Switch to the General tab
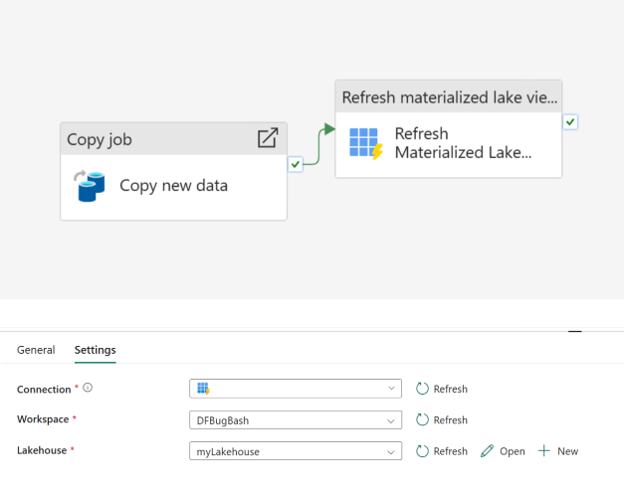Image resolution: width=624 pixels, height=489 pixels. click(x=36, y=350)
